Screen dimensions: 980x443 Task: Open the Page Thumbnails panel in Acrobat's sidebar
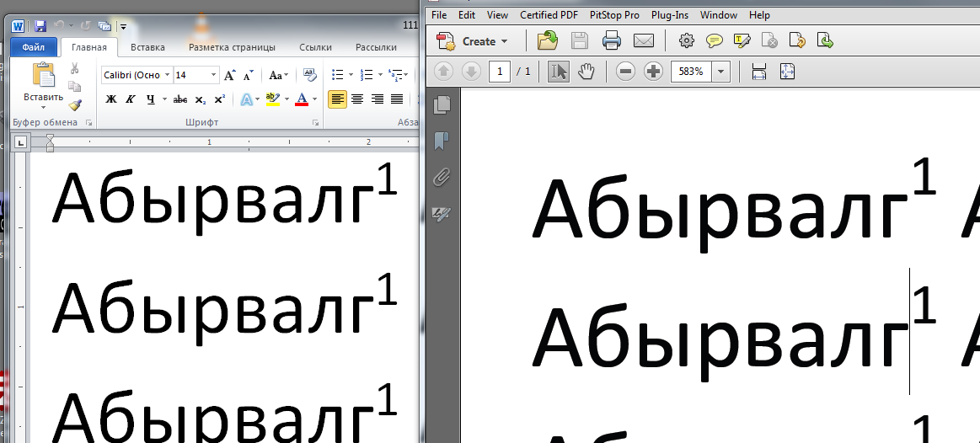pos(442,104)
